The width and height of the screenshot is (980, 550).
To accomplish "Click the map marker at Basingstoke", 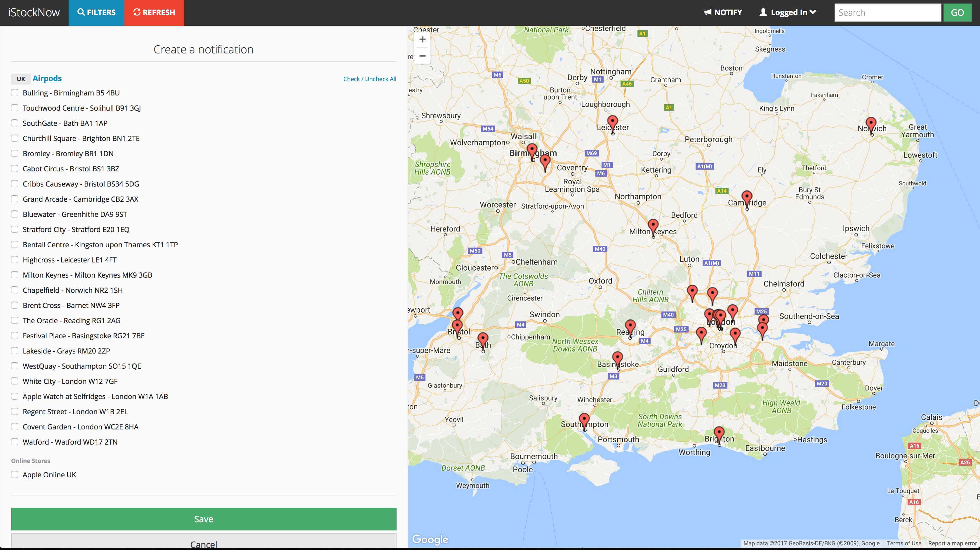I will point(617,358).
